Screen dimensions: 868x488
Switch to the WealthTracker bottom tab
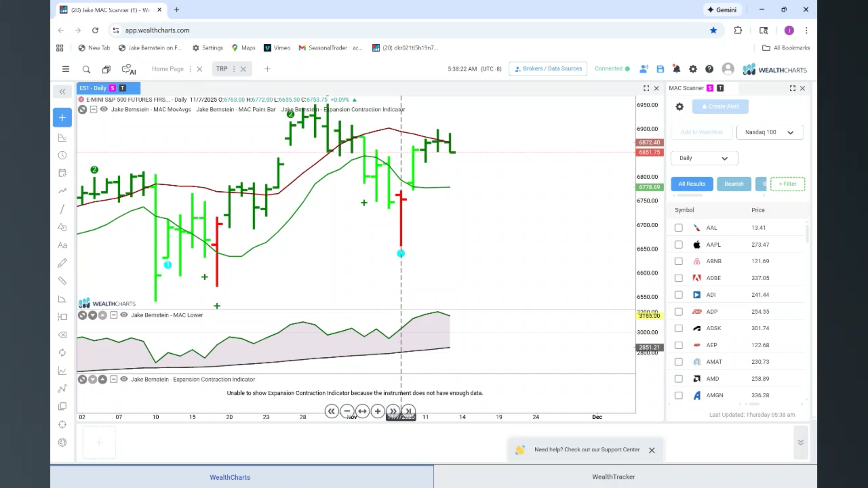tap(613, 477)
